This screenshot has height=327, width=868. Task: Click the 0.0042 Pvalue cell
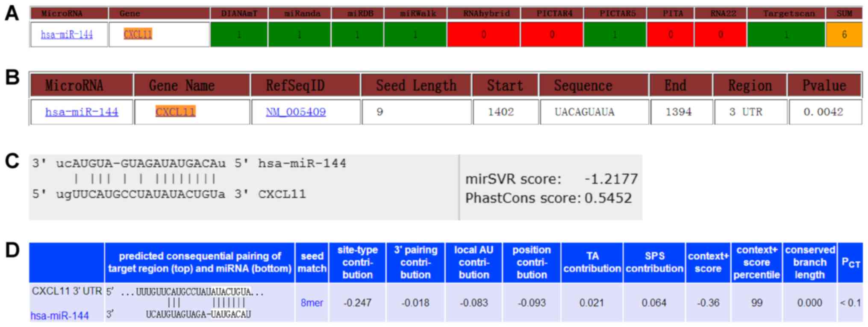coord(823,112)
